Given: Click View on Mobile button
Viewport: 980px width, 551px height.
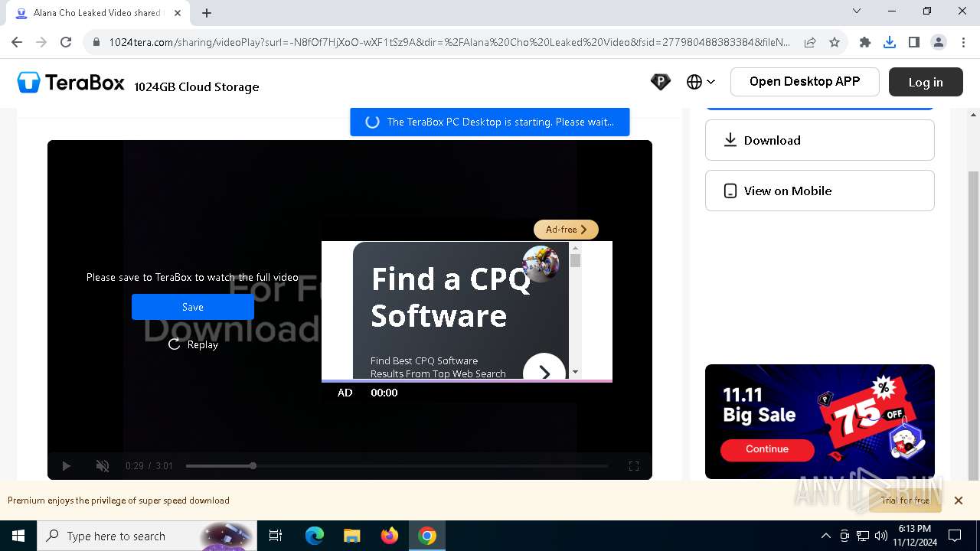Looking at the screenshot, I should (819, 191).
